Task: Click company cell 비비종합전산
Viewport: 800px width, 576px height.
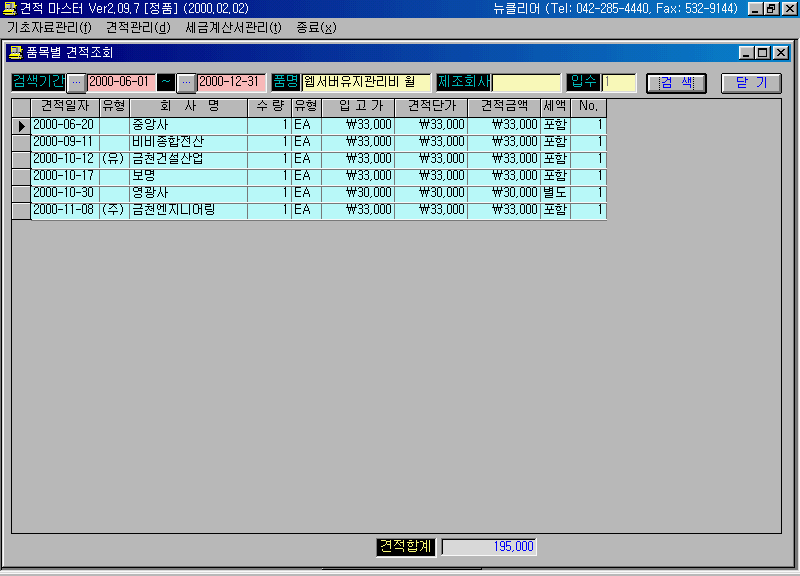Action: pyautogui.click(x=189, y=142)
